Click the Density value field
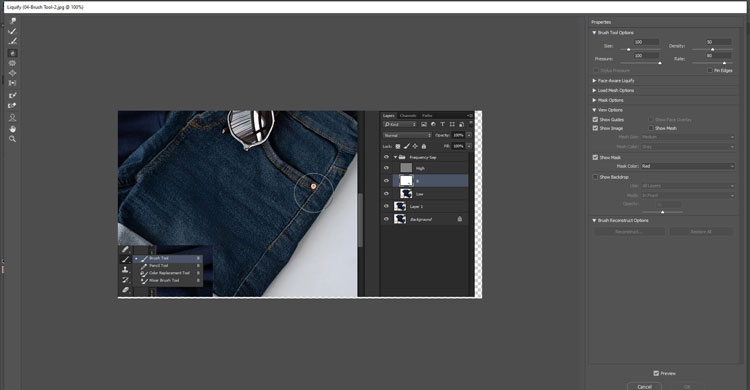The image size is (750, 390). click(718, 42)
